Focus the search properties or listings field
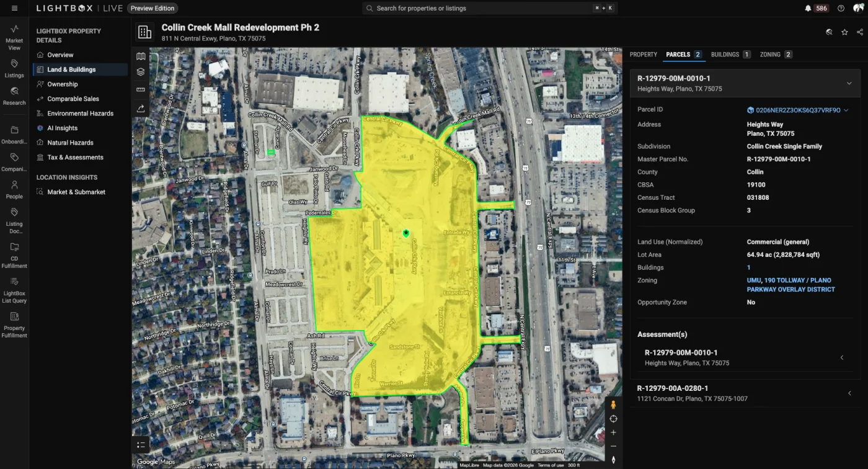This screenshot has width=868, height=469. (x=490, y=8)
